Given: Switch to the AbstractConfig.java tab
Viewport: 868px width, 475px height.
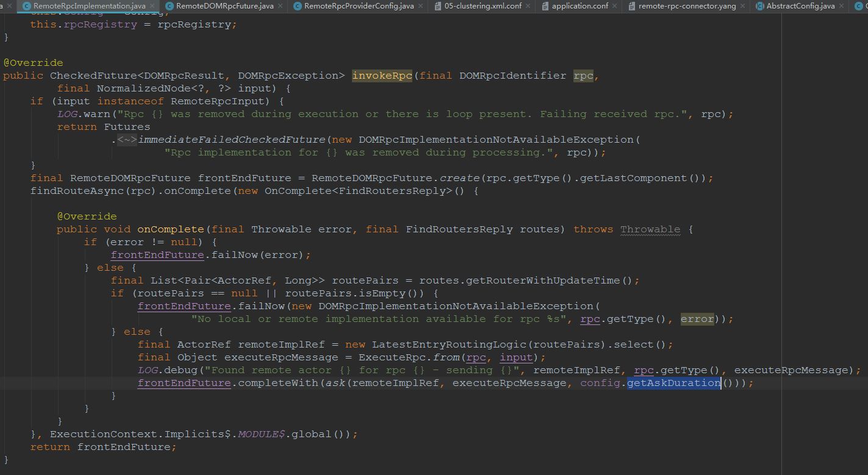Looking at the screenshot, I should coord(799,6).
